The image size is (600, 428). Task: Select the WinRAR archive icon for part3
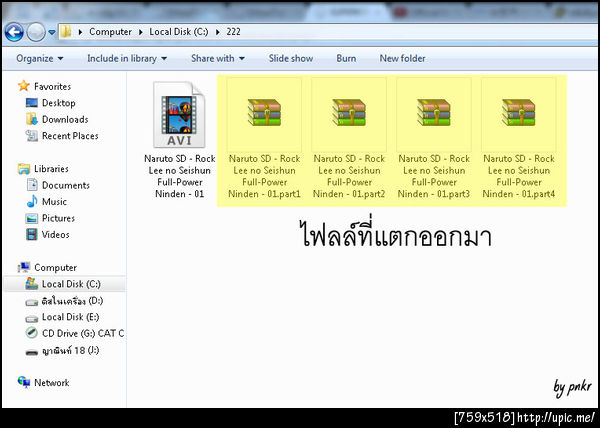[434, 112]
